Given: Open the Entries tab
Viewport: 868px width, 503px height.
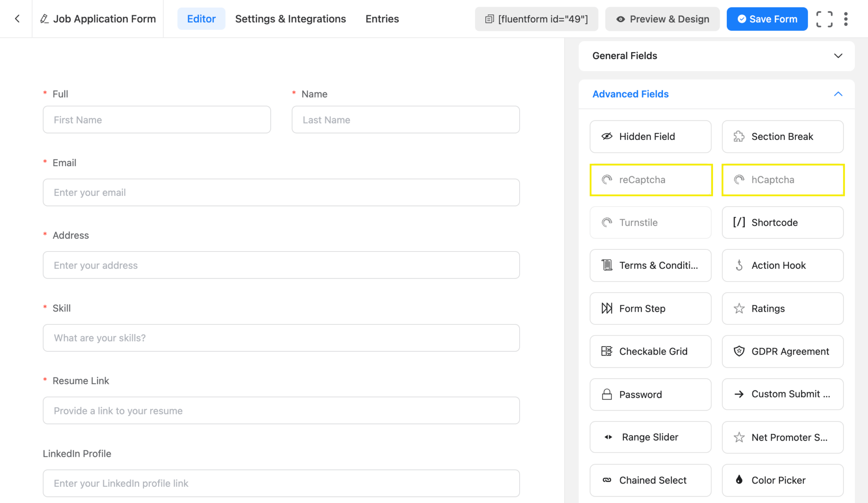Looking at the screenshot, I should click(x=382, y=19).
